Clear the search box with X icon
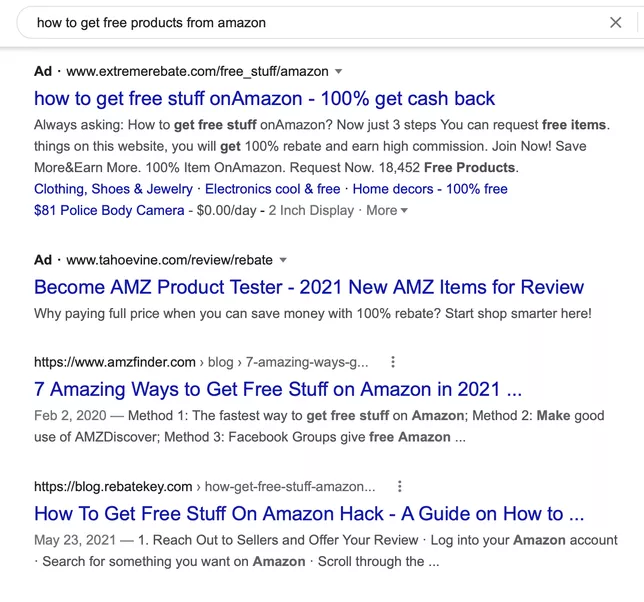Screen dimensions: 644x602 pos(615,23)
